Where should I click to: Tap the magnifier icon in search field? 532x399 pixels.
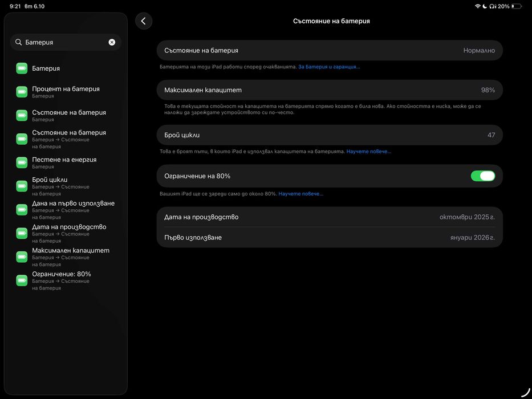click(18, 42)
